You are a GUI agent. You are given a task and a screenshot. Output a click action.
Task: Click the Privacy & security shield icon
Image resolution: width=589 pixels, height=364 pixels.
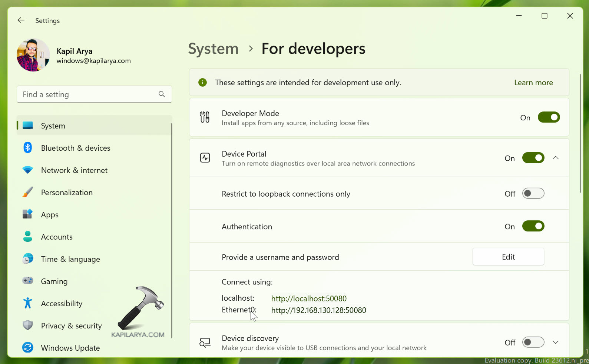(28, 325)
